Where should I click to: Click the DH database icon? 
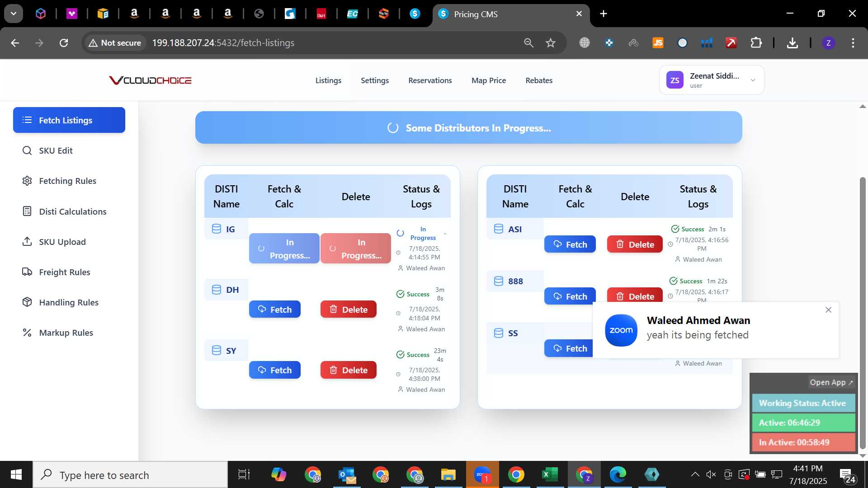pos(217,289)
